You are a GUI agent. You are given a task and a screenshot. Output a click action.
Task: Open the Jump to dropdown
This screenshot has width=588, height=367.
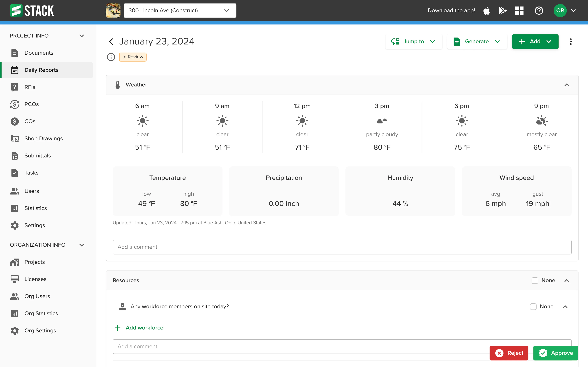point(414,41)
